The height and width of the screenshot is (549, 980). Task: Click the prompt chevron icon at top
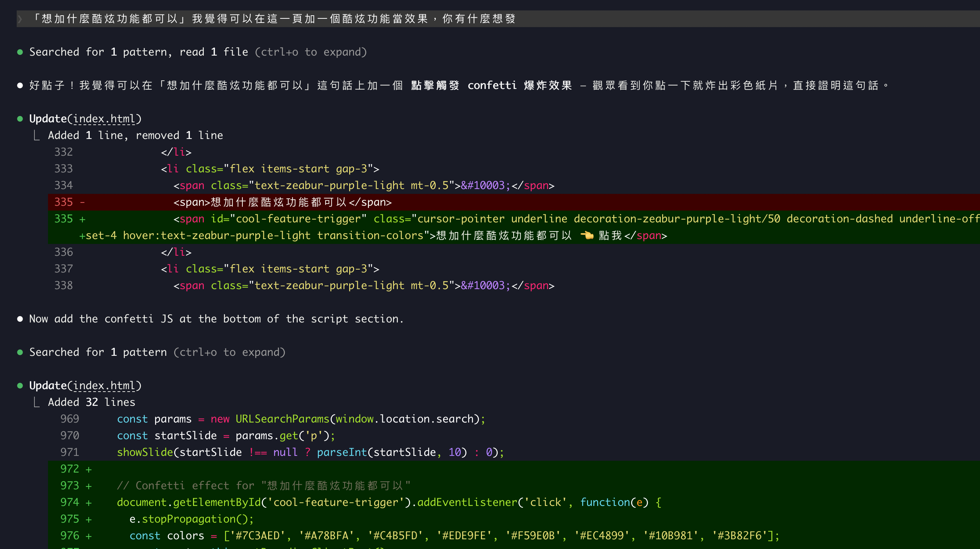[x=21, y=19]
